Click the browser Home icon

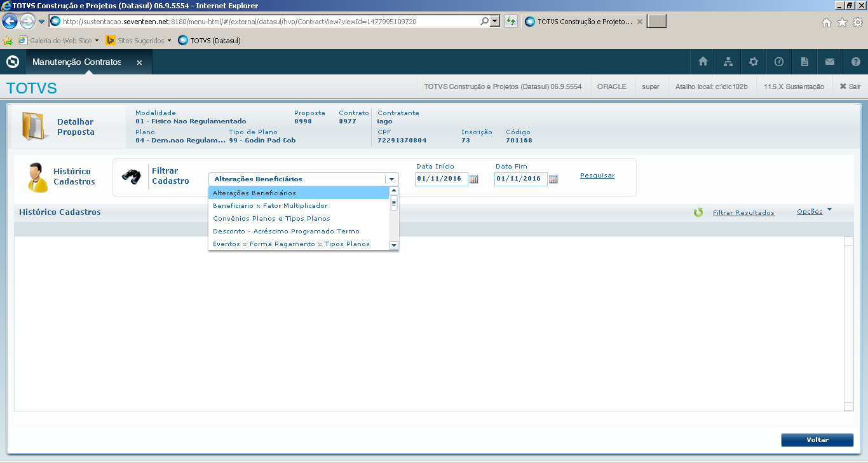tap(827, 23)
